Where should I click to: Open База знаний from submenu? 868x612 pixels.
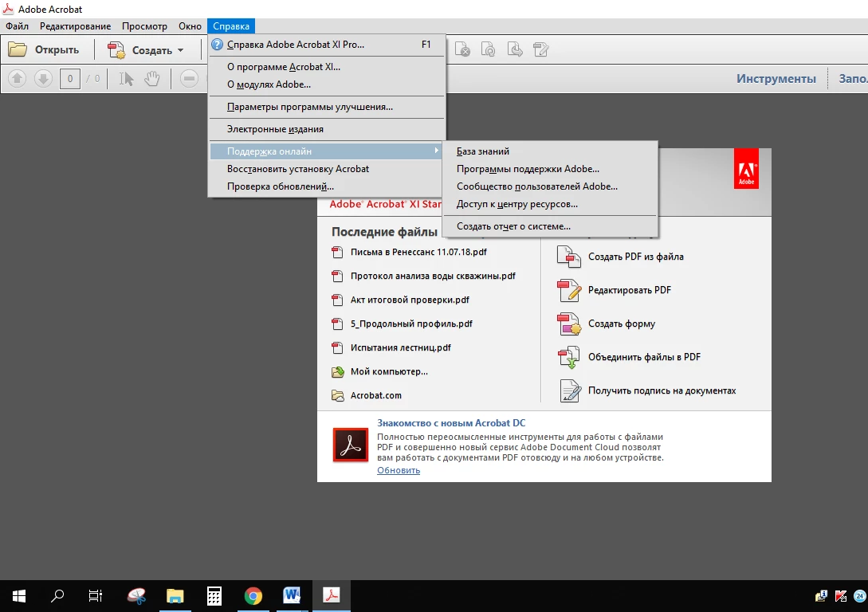550,151
